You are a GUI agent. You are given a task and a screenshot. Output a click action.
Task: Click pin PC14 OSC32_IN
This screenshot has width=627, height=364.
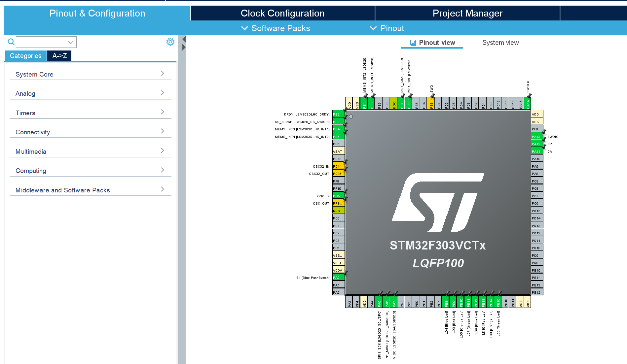point(338,166)
